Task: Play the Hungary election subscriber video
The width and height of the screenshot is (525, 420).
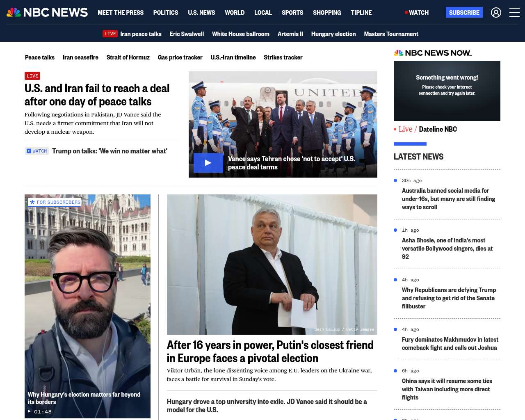Action: tap(87, 306)
